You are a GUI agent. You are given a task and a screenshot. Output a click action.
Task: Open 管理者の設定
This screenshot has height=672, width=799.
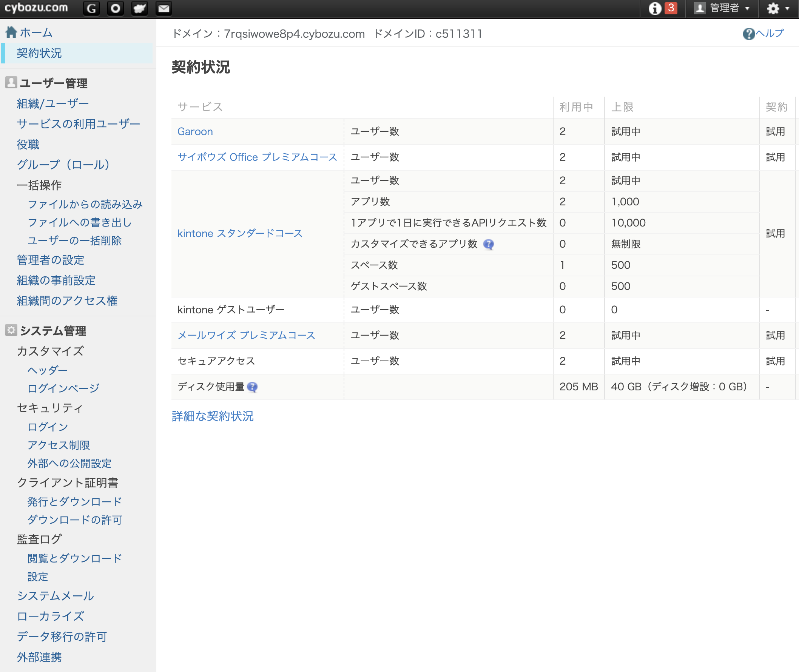point(50,260)
